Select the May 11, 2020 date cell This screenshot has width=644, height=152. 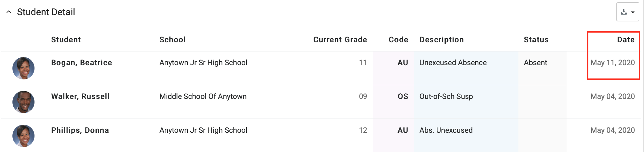pyautogui.click(x=613, y=63)
